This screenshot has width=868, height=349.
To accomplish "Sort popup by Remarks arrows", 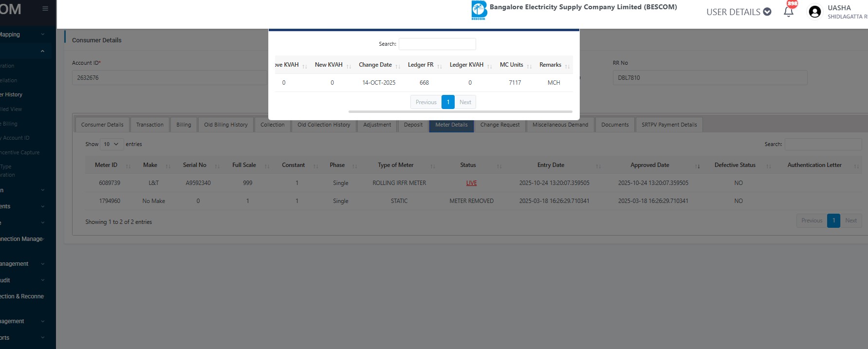I will (567, 66).
